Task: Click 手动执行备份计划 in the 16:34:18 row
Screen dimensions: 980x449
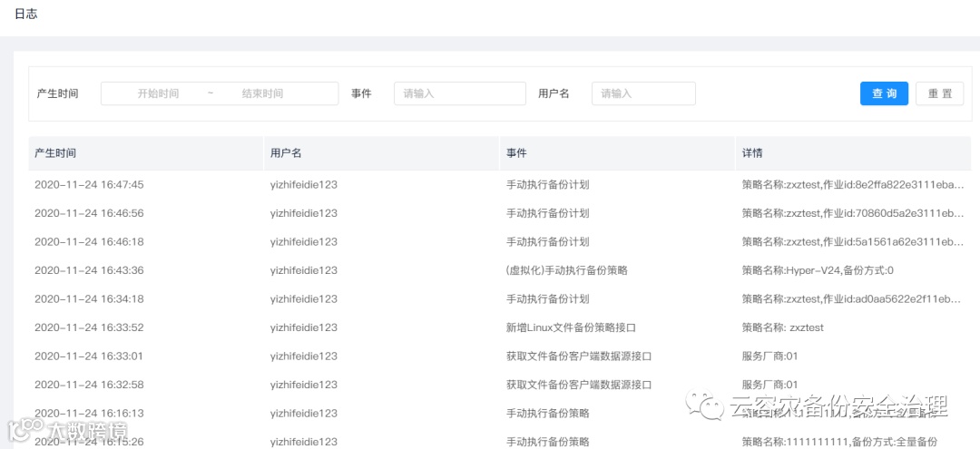Action: (x=547, y=299)
